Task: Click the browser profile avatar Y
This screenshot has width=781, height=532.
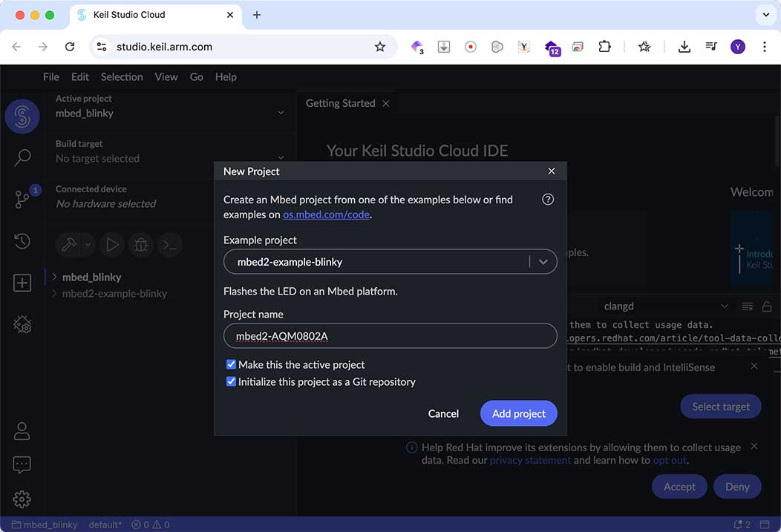Action: tap(738, 47)
